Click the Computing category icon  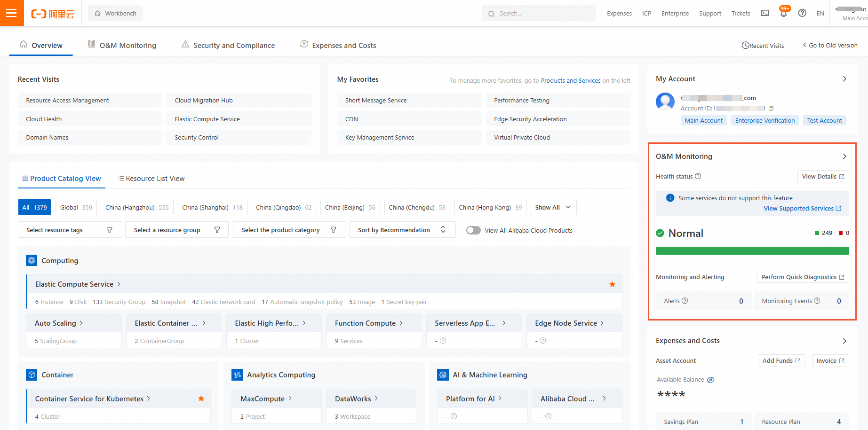32,260
